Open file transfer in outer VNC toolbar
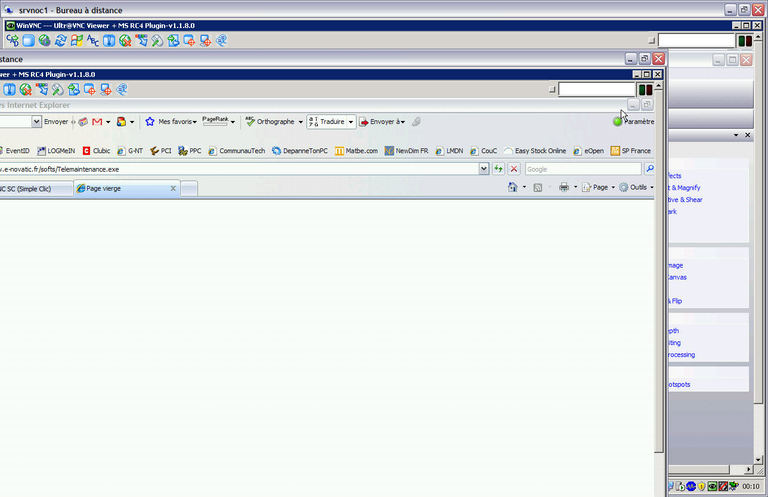This screenshot has width=768, height=497. point(173,41)
